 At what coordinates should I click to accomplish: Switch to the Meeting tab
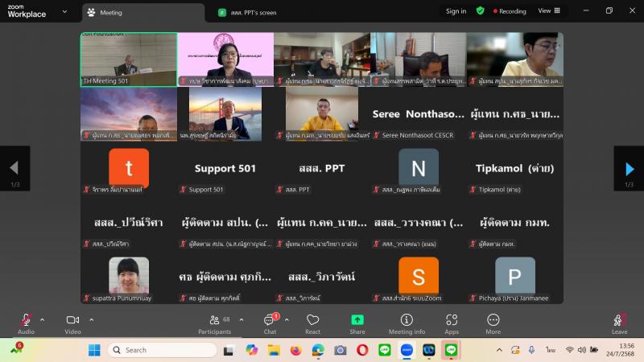143,13
